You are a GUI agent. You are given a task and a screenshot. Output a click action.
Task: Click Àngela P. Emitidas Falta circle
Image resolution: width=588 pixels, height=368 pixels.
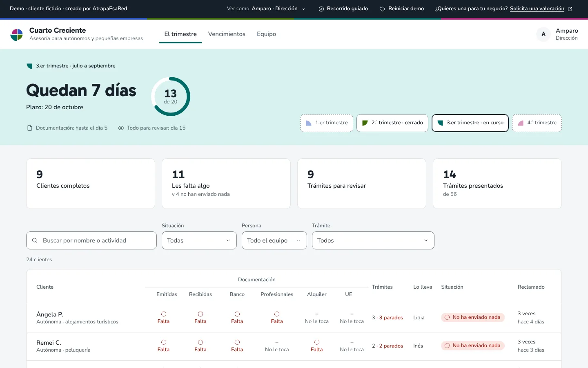(x=164, y=314)
